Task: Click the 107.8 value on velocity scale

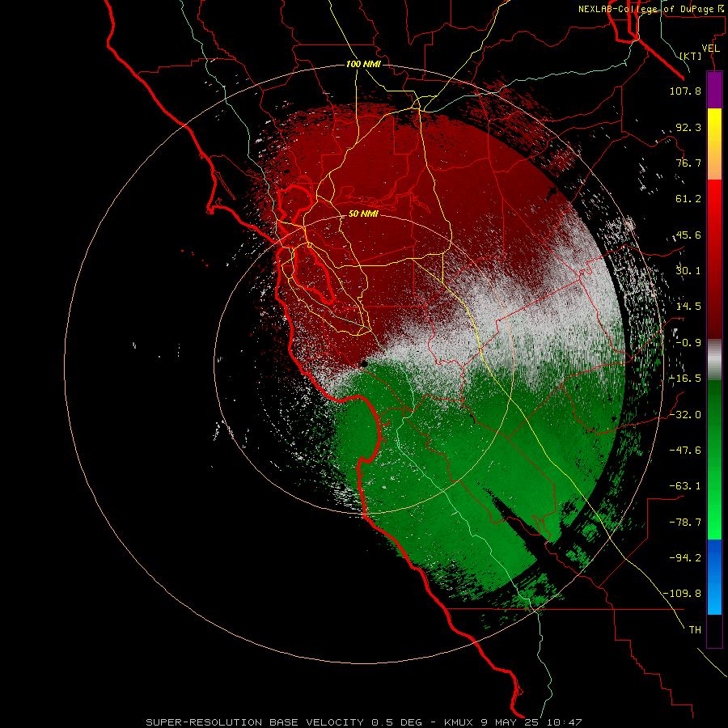Action: pyautogui.click(x=685, y=91)
